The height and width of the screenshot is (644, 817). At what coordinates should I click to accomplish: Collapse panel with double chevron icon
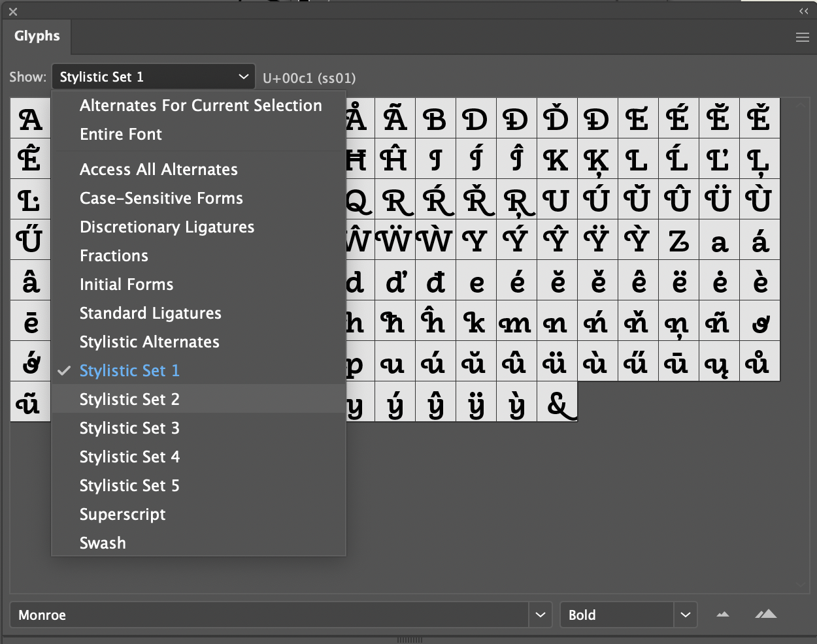tap(804, 11)
